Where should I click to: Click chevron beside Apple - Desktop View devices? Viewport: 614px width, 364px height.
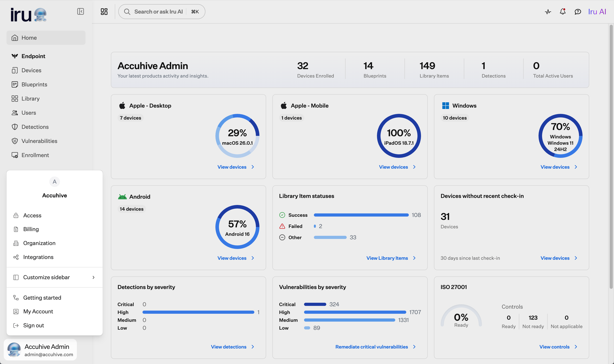pos(253,167)
